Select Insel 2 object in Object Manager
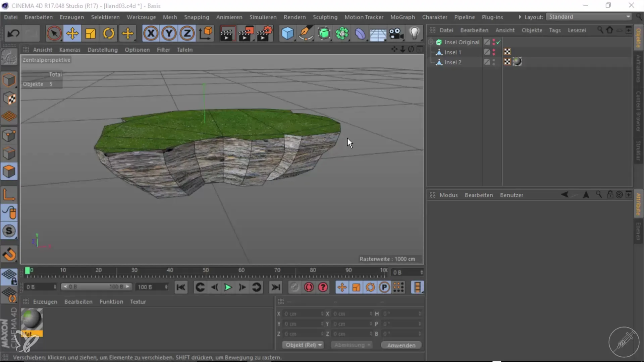This screenshot has height=362, width=644. (x=452, y=62)
